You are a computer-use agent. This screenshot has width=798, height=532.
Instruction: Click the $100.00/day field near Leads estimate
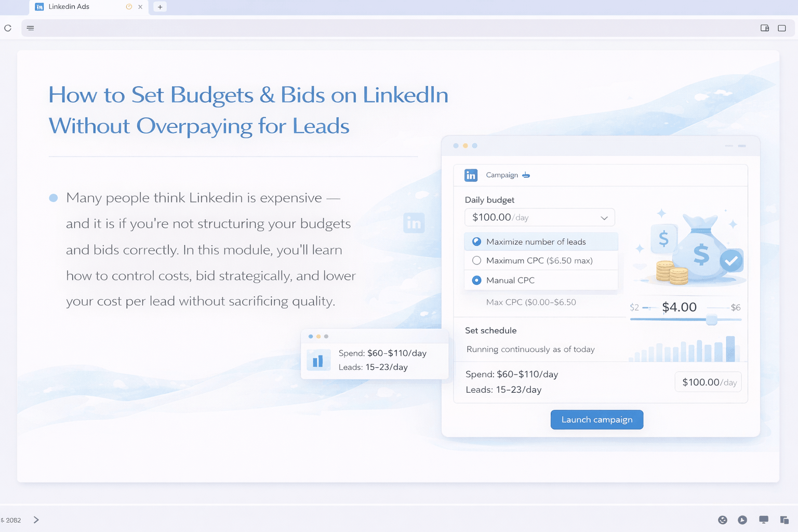coord(708,382)
